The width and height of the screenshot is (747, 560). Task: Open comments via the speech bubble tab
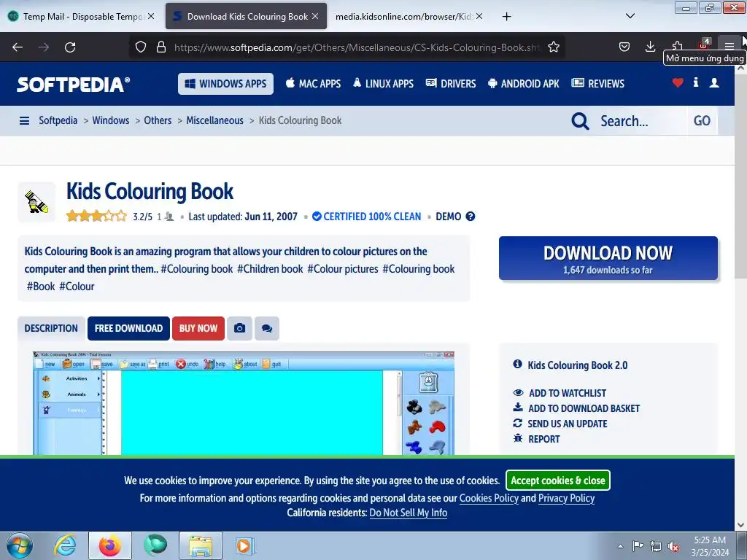coord(267,329)
